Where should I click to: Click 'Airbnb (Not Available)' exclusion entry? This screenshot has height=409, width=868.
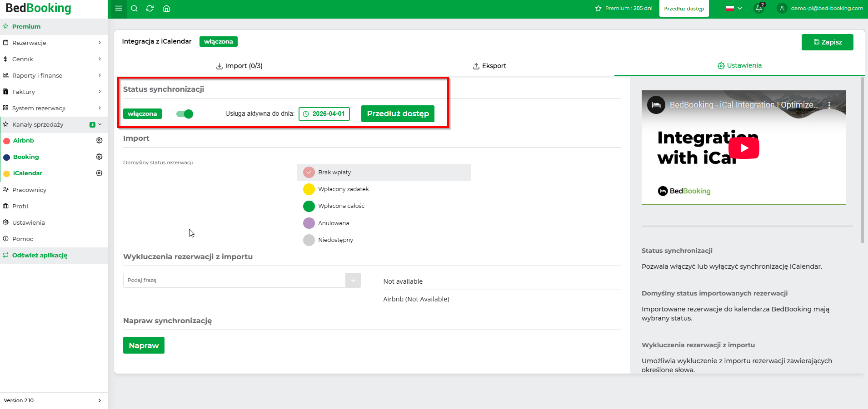pos(416,299)
